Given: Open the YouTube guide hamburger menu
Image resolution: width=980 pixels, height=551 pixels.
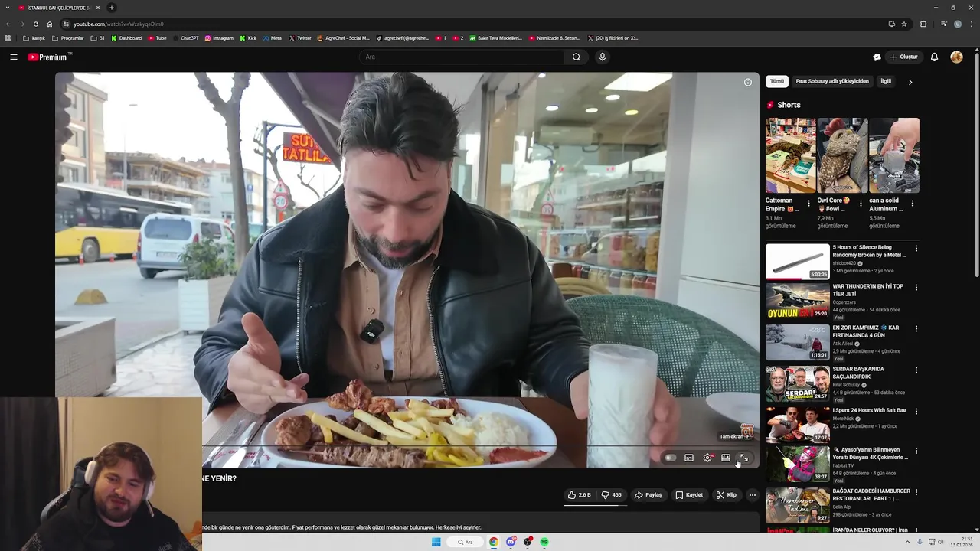Looking at the screenshot, I should point(14,57).
